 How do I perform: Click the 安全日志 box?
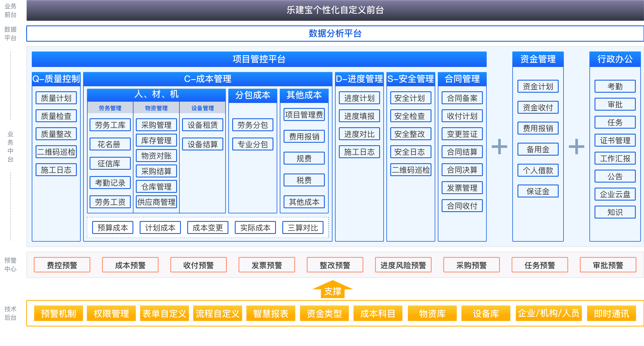(411, 152)
